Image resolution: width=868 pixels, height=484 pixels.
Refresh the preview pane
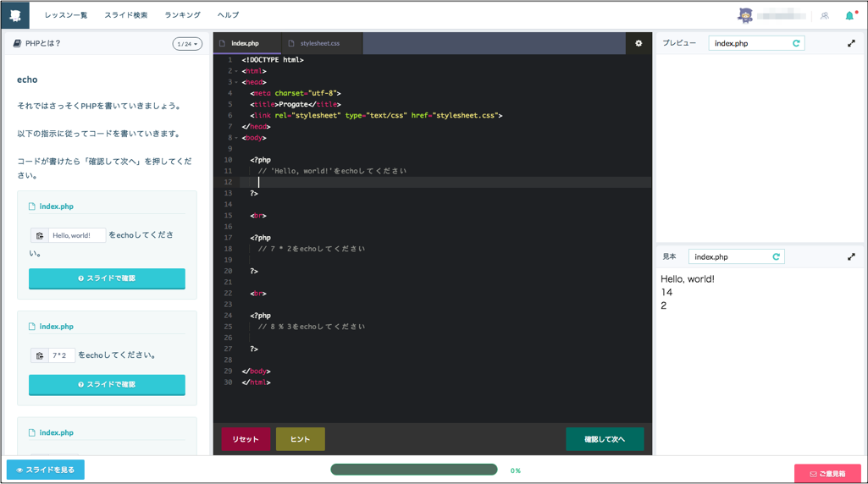[x=796, y=43]
